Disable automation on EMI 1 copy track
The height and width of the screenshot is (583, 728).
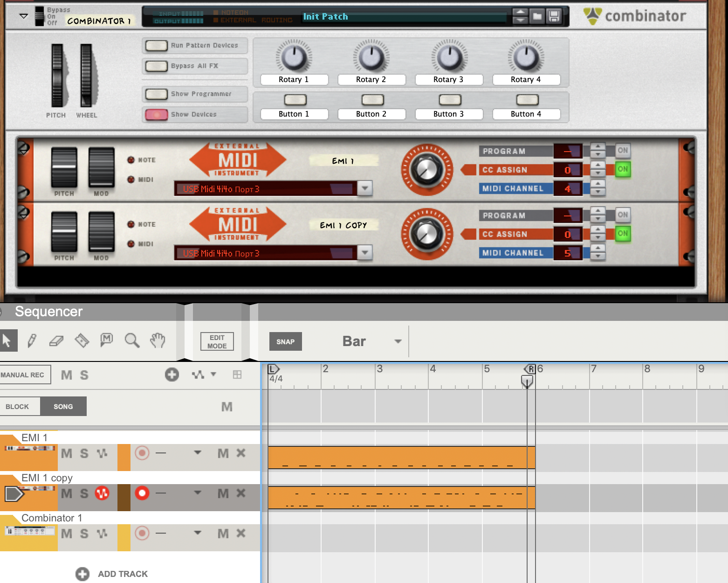click(102, 493)
